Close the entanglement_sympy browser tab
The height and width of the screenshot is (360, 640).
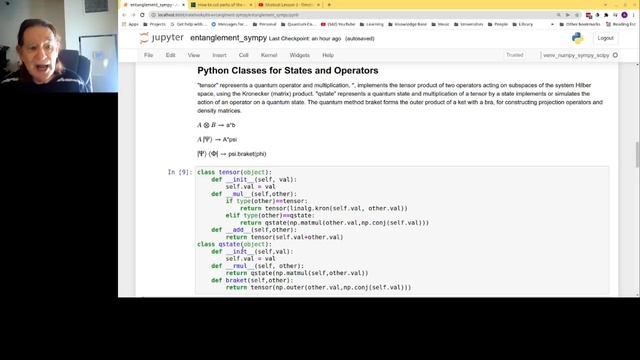[183, 4]
